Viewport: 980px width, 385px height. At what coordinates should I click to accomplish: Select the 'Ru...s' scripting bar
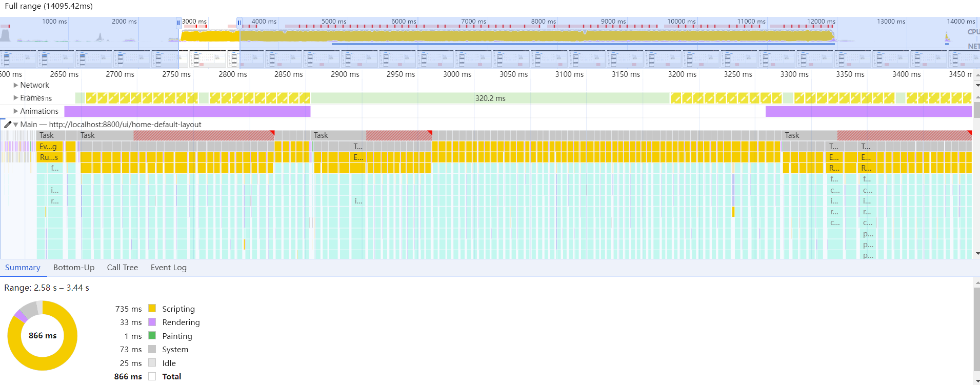coord(50,157)
